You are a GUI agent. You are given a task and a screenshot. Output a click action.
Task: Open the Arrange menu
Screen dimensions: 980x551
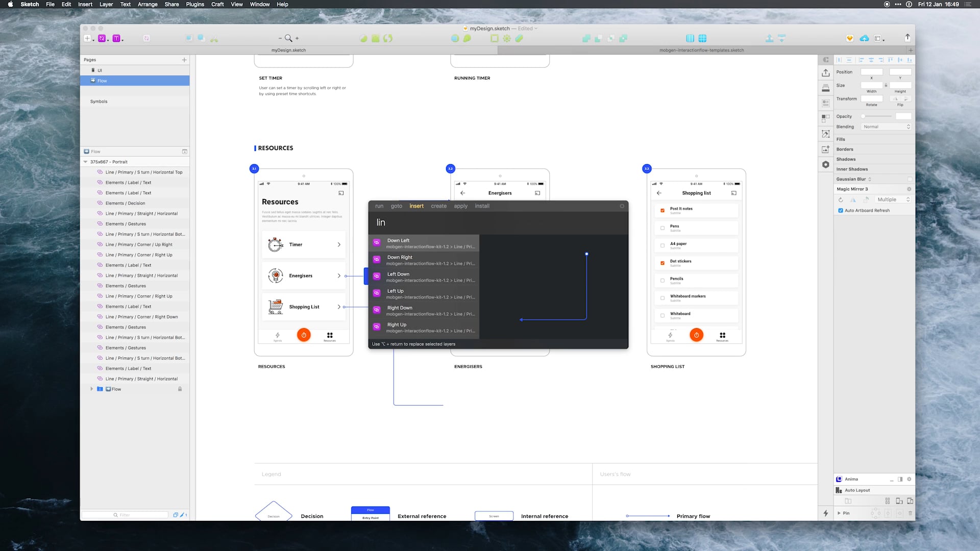tap(148, 4)
